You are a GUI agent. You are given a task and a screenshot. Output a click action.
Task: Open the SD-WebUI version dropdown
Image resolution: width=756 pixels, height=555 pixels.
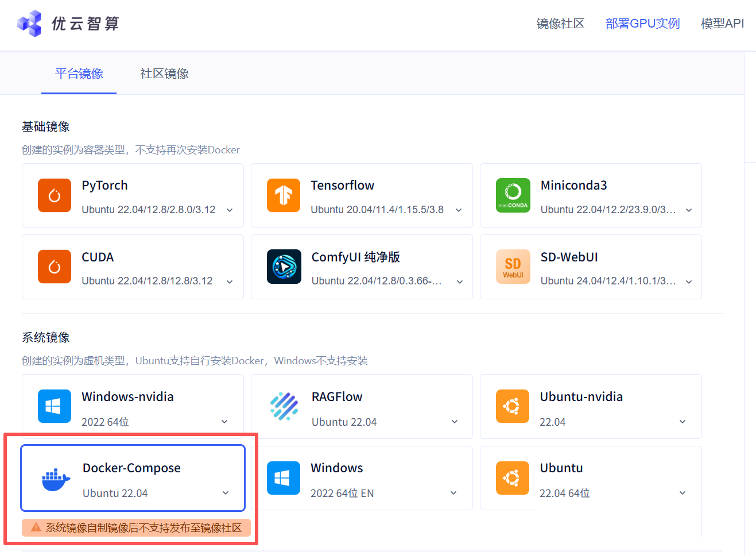pyautogui.click(x=688, y=282)
